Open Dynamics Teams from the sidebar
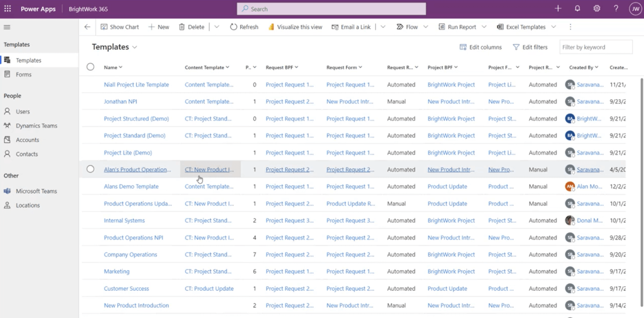 pos(36,125)
